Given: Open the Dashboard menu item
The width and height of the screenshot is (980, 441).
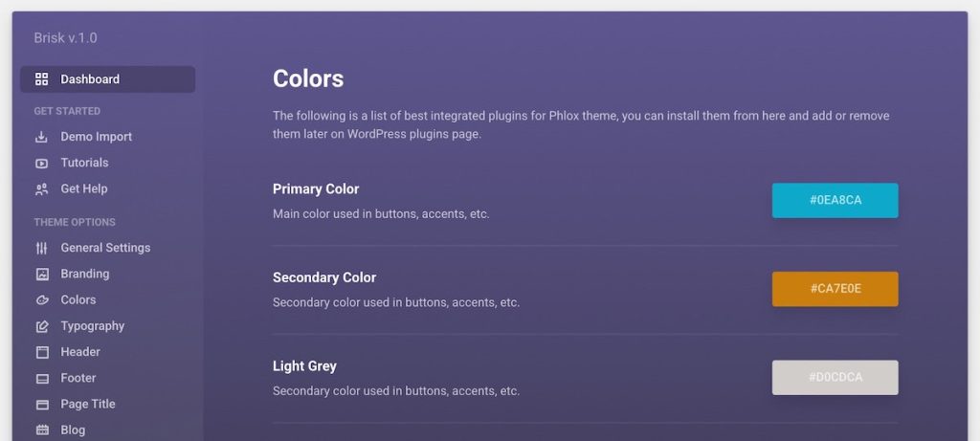Looking at the screenshot, I should pos(107,79).
